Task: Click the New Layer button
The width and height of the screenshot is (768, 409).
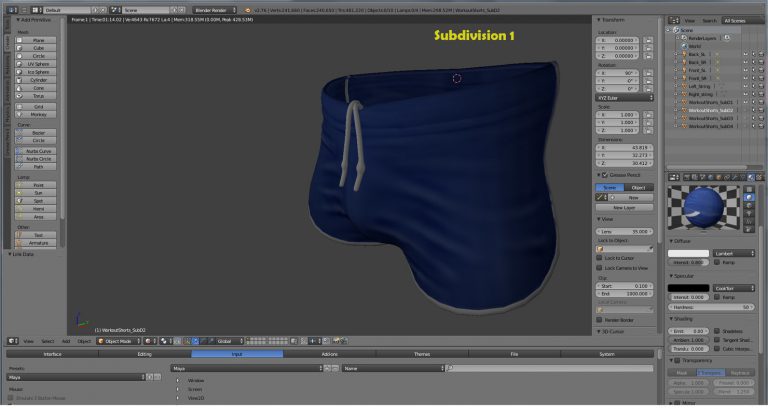Action: (625, 207)
